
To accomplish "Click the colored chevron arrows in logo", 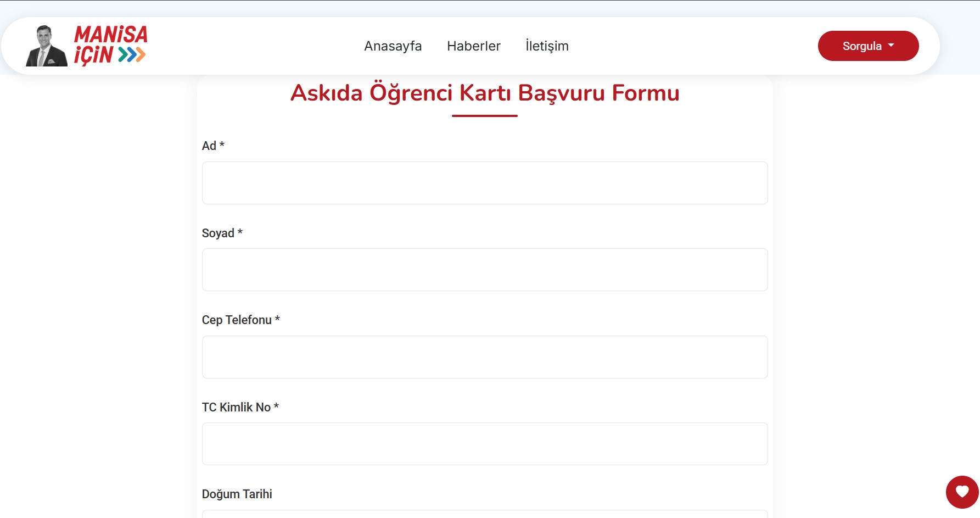I will tap(132, 55).
